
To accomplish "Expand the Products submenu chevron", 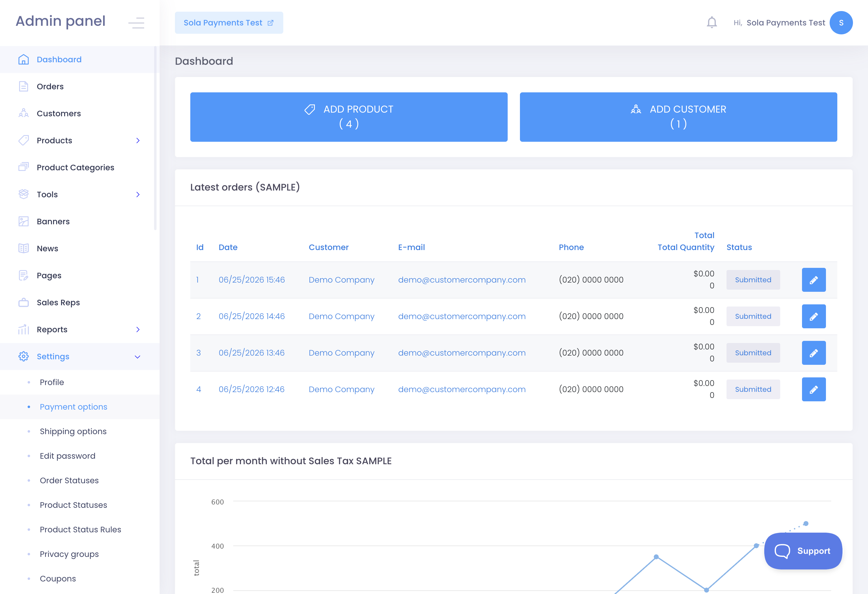I will 138,141.
